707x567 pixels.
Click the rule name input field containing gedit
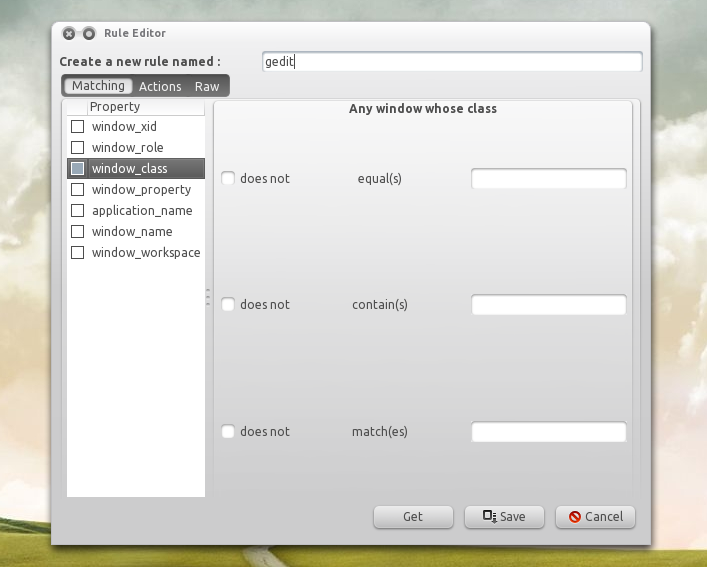coord(452,61)
